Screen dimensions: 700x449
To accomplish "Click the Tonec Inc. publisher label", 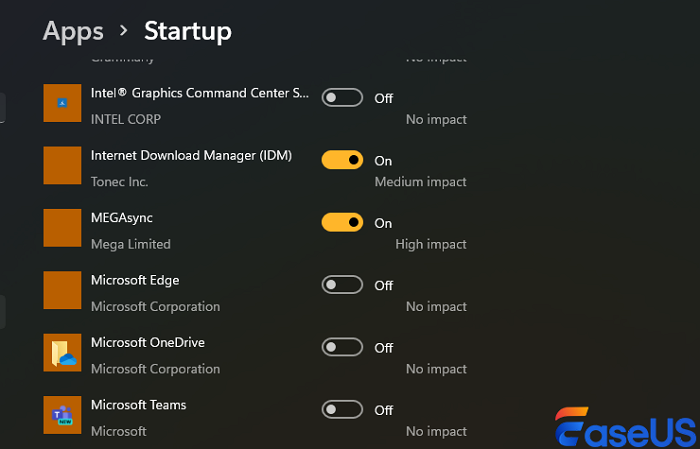I will 119,182.
